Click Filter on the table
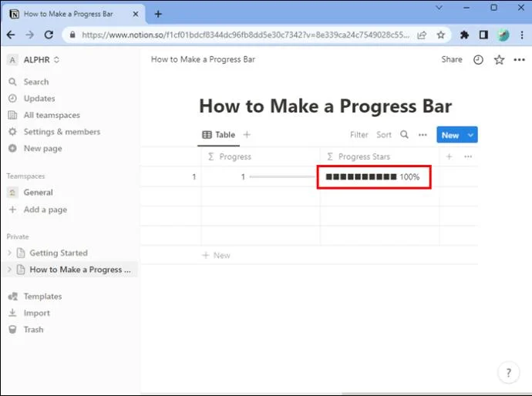The height and width of the screenshot is (396, 532). (359, 135)
